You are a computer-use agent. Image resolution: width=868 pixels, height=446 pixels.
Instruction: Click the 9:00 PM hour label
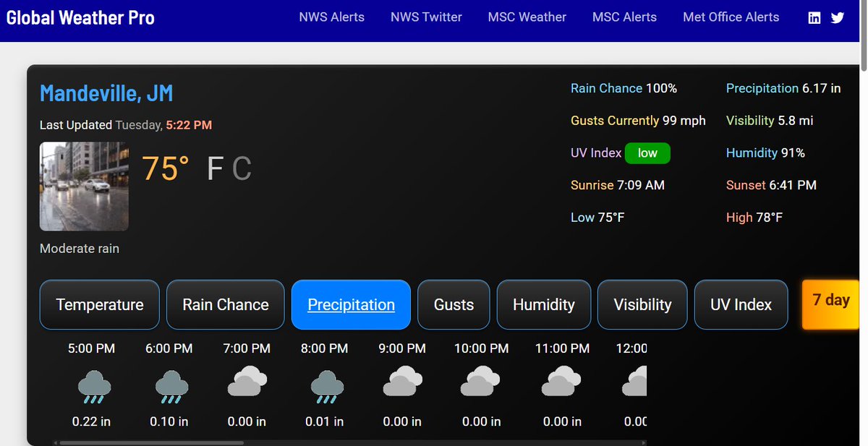click(402, 348)
